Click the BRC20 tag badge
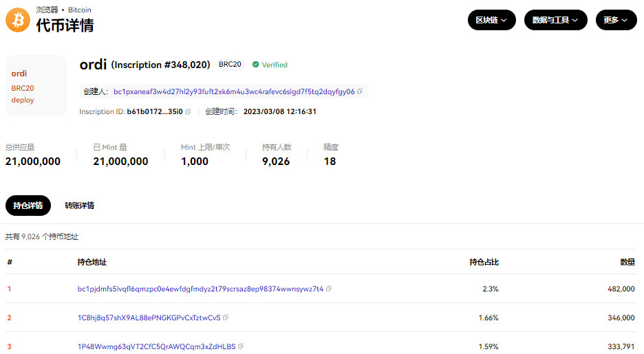 coord(230,65)
